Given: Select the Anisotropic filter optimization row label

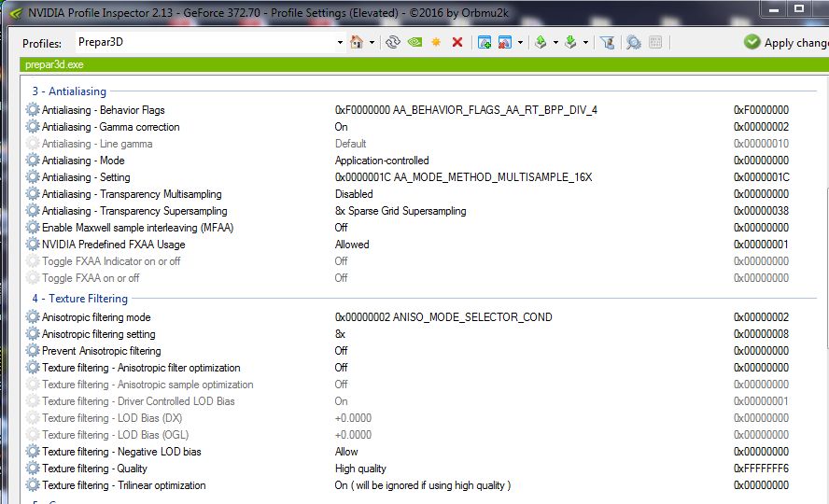Looking at the screenshot, I should (x=141, y=368).
